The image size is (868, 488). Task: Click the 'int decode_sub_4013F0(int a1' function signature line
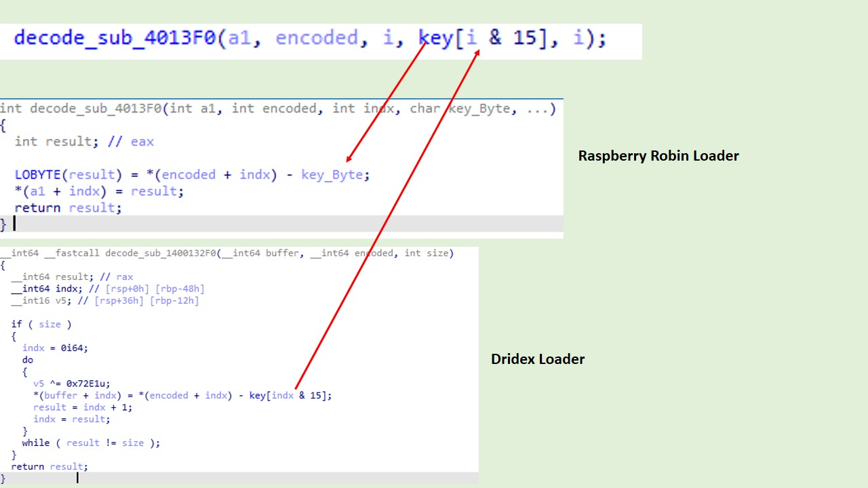(278, 108)
